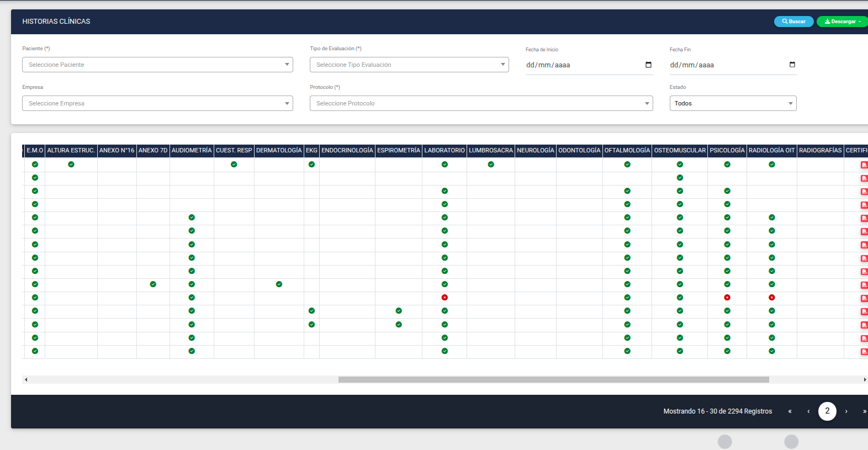Expand the Seleccione Paciente dropdown
This screenshot has width=868, height=450.
[x=157, y=65]
